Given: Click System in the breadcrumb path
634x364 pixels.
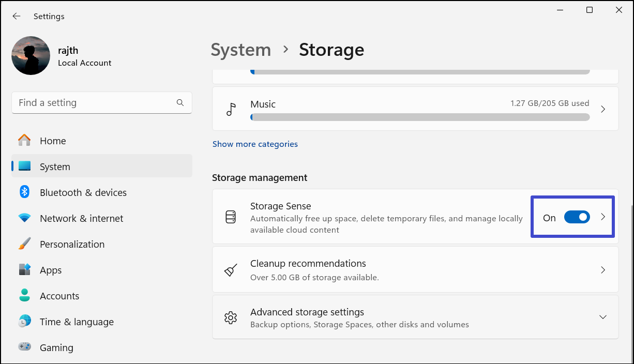Looking at the screenshot, I should (x=240, y=49).
